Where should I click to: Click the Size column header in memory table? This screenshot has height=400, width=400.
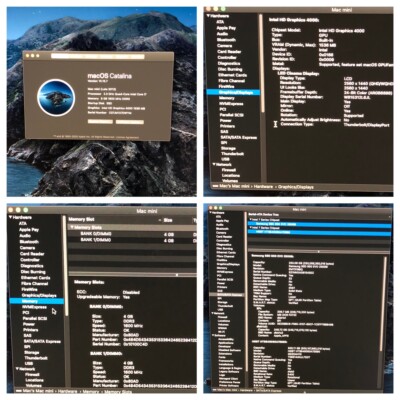[168, 220]
